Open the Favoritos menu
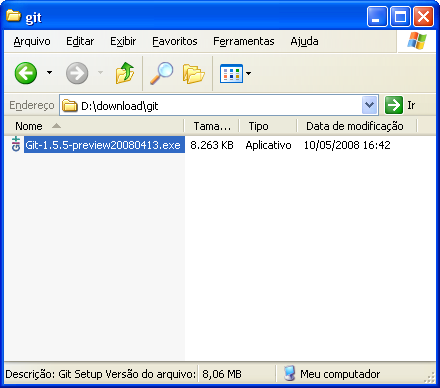The image size is (440, 388). pyautogui.click(x=175, y=41)
